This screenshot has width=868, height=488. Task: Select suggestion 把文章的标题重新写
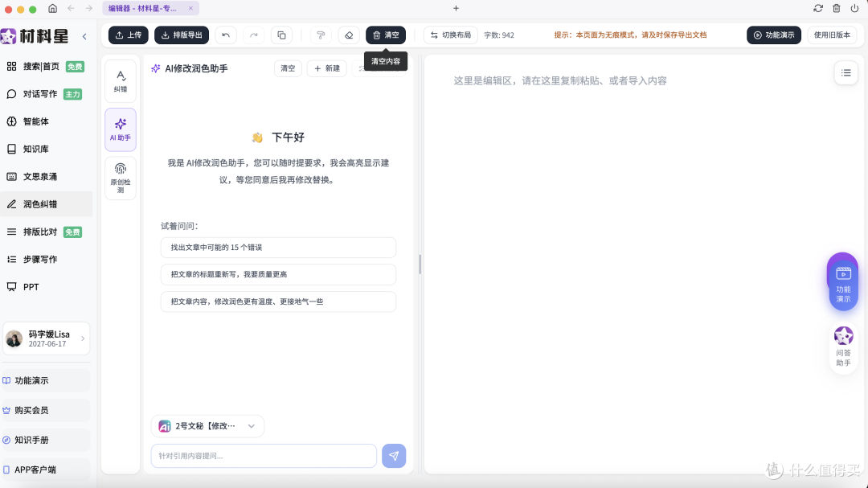click(278, 274)
